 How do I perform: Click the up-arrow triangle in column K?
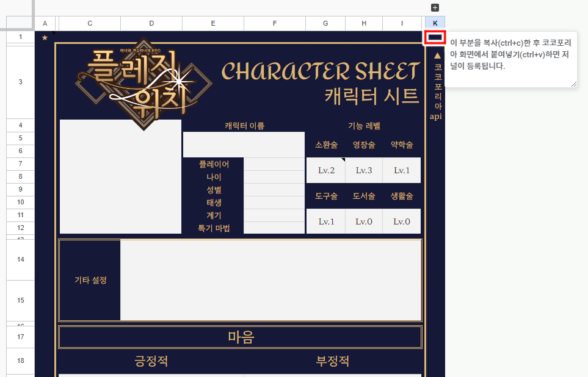click(437, 56)
